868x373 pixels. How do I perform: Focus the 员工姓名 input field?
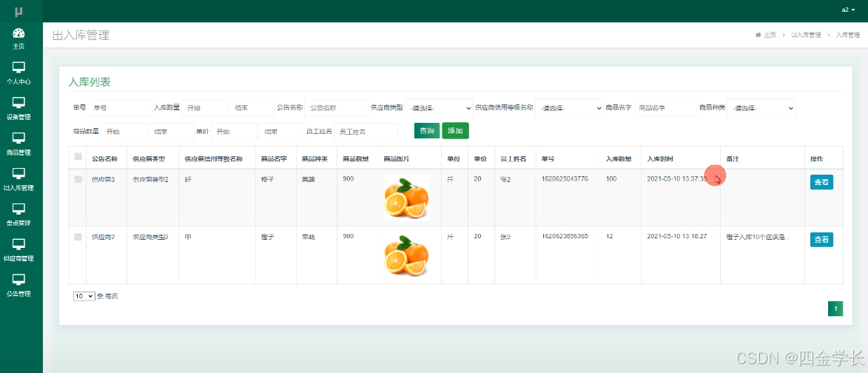[x=366, y=132]
